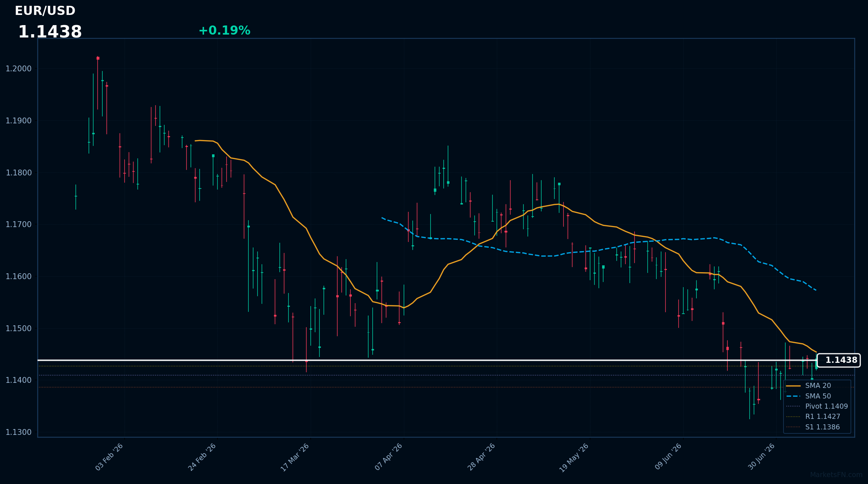The height and width of the screenshot is (484, 868).
Task: Click the 1.1400 y-axis label
Action: pyautogui.click(x=19, y=380)
